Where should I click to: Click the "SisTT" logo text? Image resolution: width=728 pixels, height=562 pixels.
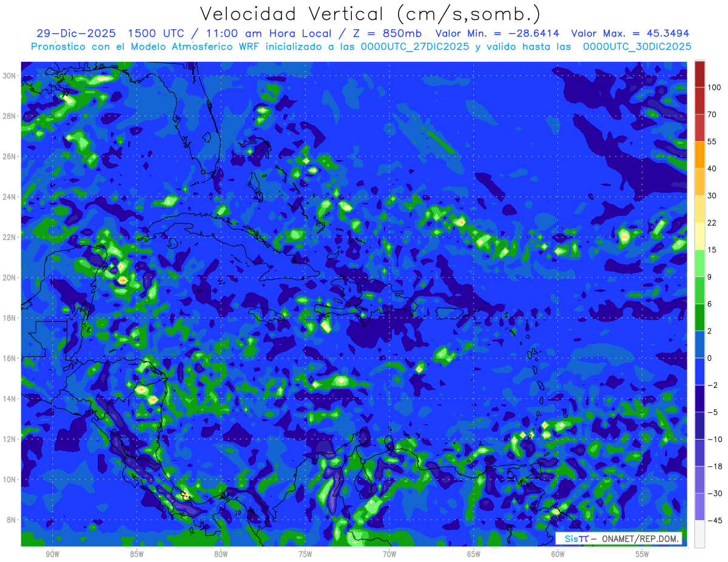[575, 538]
